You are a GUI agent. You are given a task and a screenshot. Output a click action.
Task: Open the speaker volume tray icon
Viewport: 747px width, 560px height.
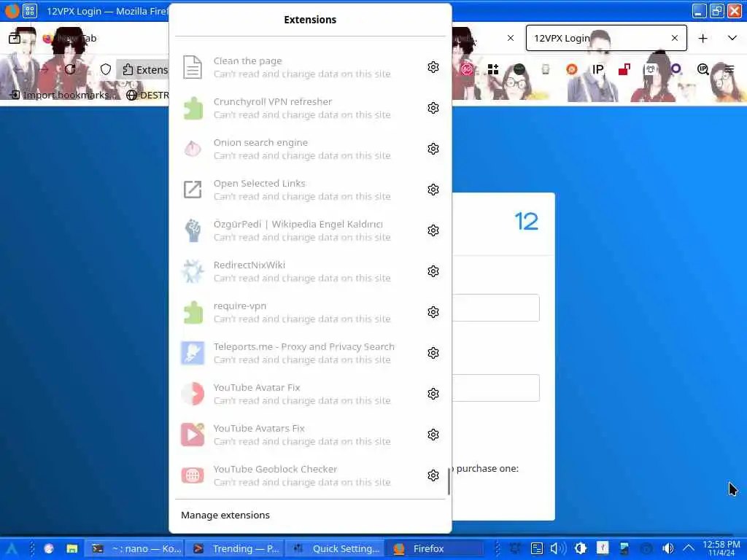[668, 548]
